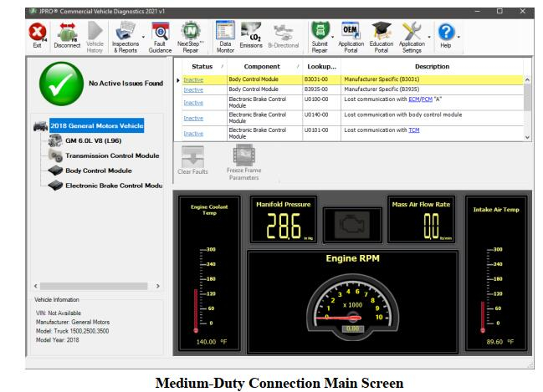Open Inactive link for U0140-00 fault

193,119
